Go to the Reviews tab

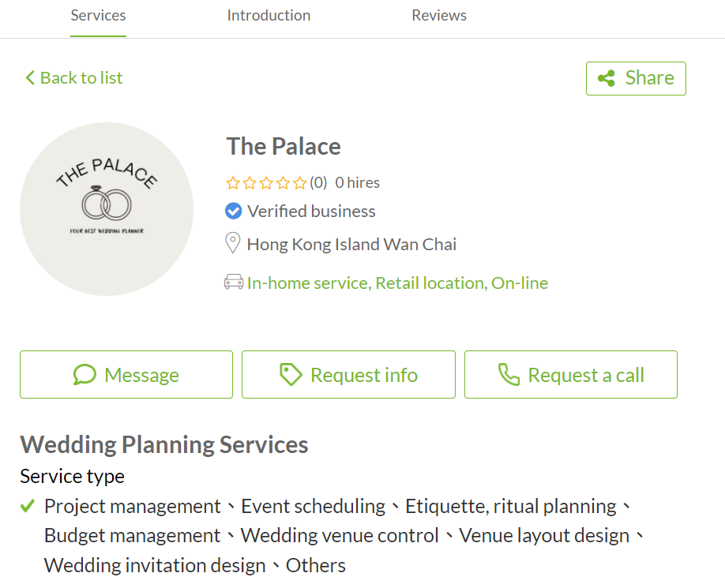pos(439,15)
